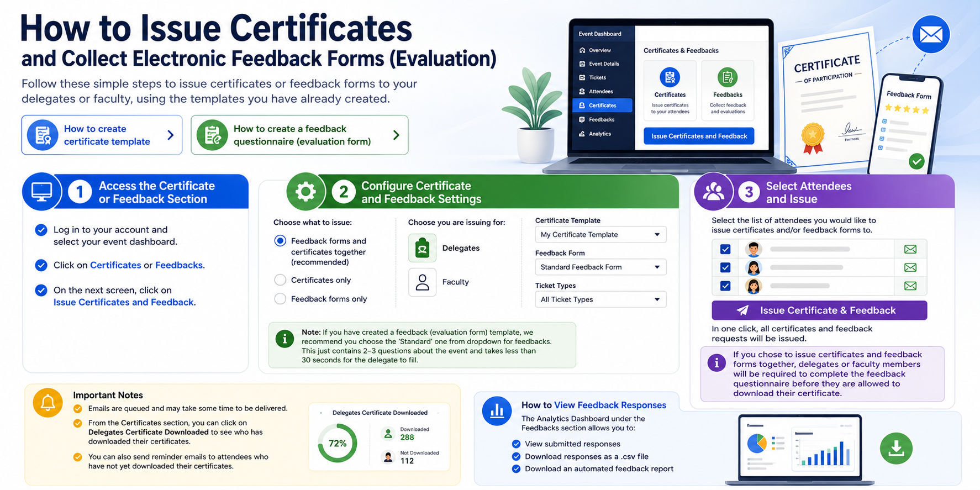Click the green Delegates badge icon
Image resolution: width=980 pixels, height=490 pixels.
[423, 248]
